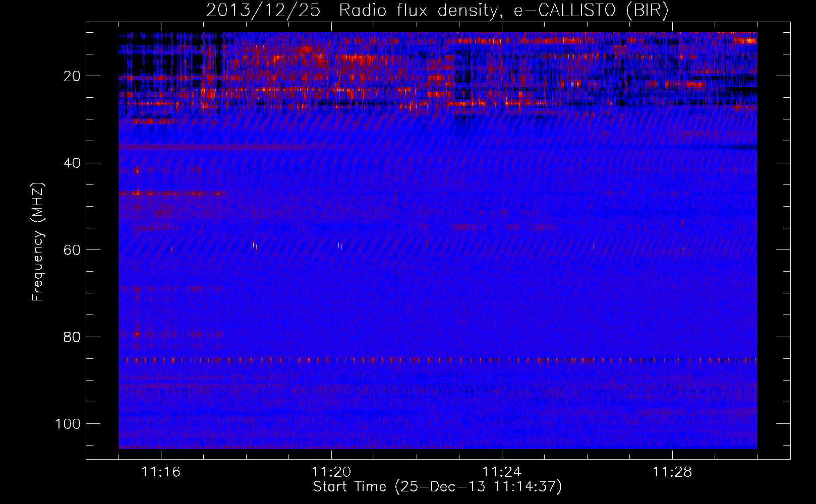This screenshot has width=816, height=504.
Task: Click the 'Start Time (25-Dec-13 11:14:37)' label
Action: click(437, 487)
